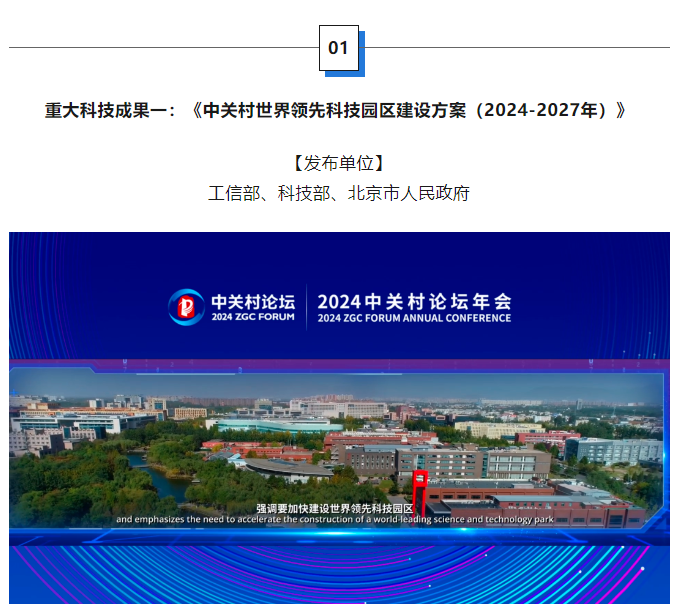Viewport: 674px width, 611px height.
Task: Click the 【发布单位】 label
Action: (339, 163)
